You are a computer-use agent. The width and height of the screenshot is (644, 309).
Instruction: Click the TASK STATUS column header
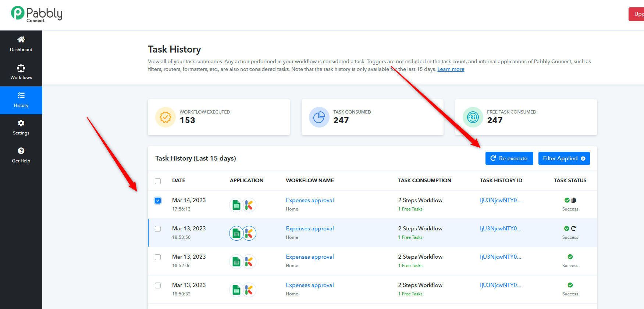coord(570,180)
